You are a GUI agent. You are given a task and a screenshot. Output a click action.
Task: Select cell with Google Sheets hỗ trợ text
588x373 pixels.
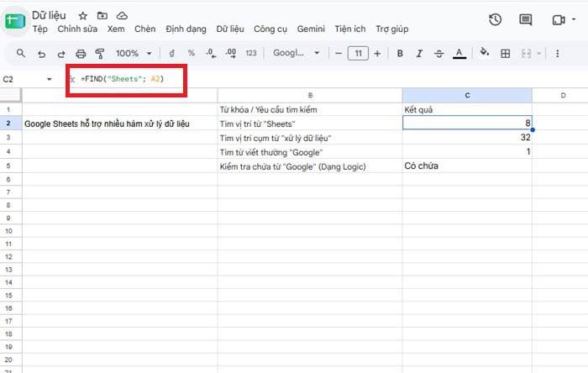pos(119,123)
